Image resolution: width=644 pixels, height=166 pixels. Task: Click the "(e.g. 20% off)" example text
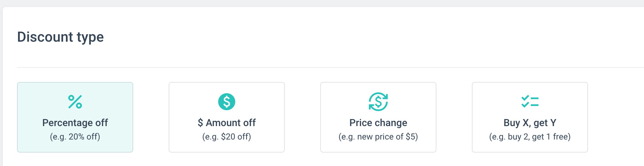tap(75, 137)
